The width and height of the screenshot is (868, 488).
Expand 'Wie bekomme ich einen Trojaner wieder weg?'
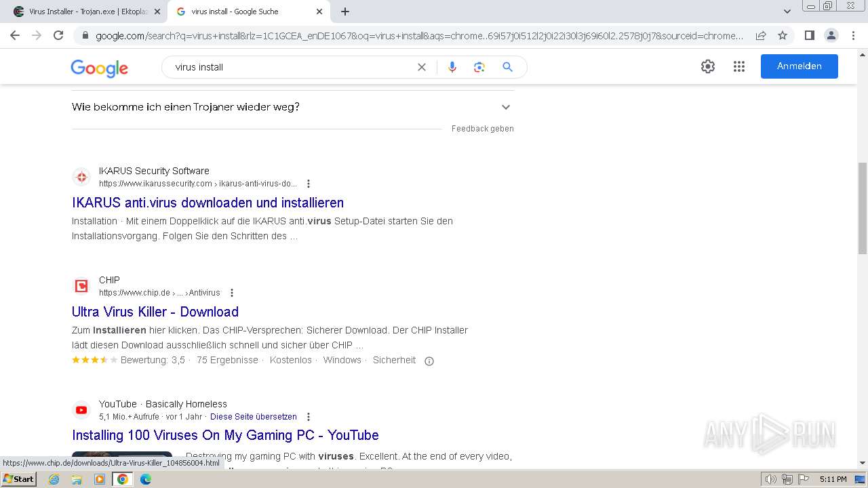293,107
